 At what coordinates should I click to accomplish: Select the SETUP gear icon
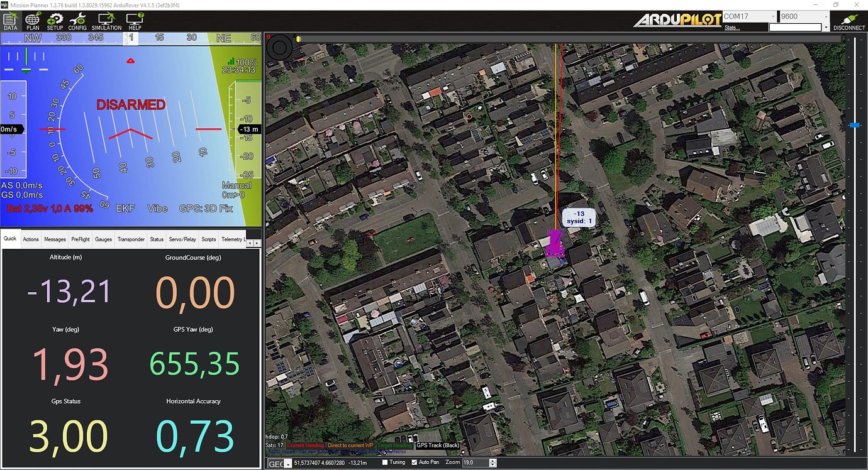(x=55, y=21)
